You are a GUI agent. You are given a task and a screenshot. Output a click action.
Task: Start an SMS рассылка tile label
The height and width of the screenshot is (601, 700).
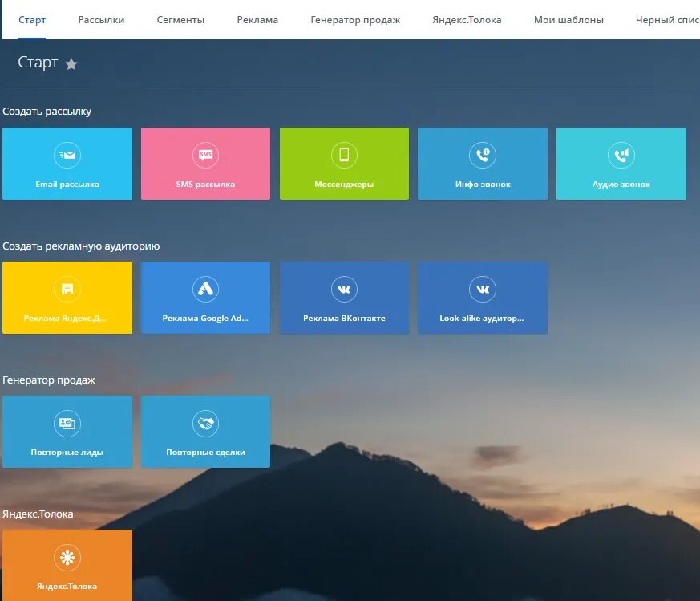[x=205, y=184]
